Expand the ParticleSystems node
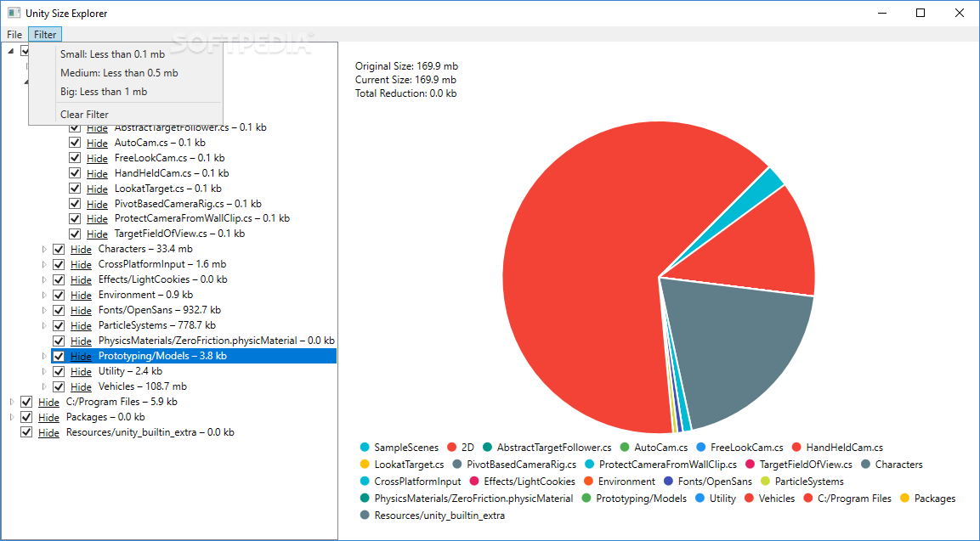This screenshot has height=541, width=980. click(43, 325)
